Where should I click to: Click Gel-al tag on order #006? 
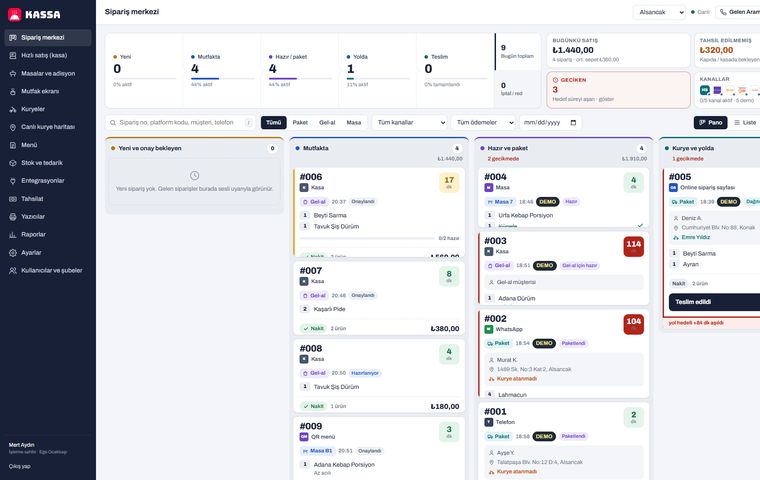(x=314, y=202)
